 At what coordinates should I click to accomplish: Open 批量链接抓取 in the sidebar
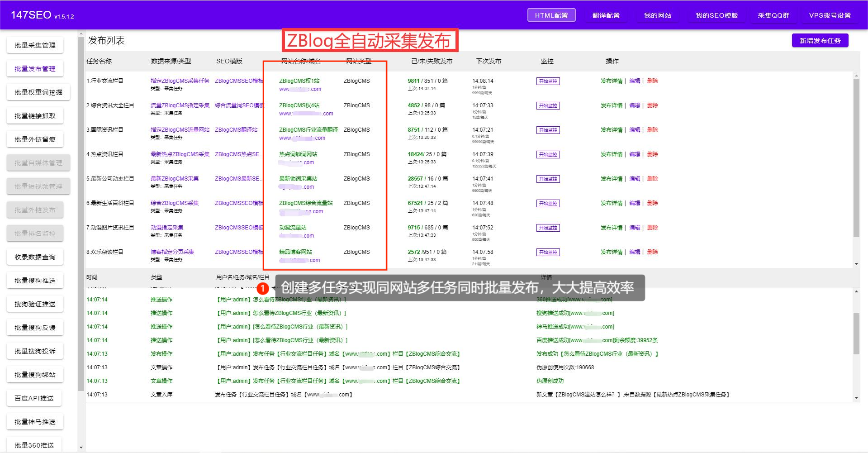[x=35, y=116]
